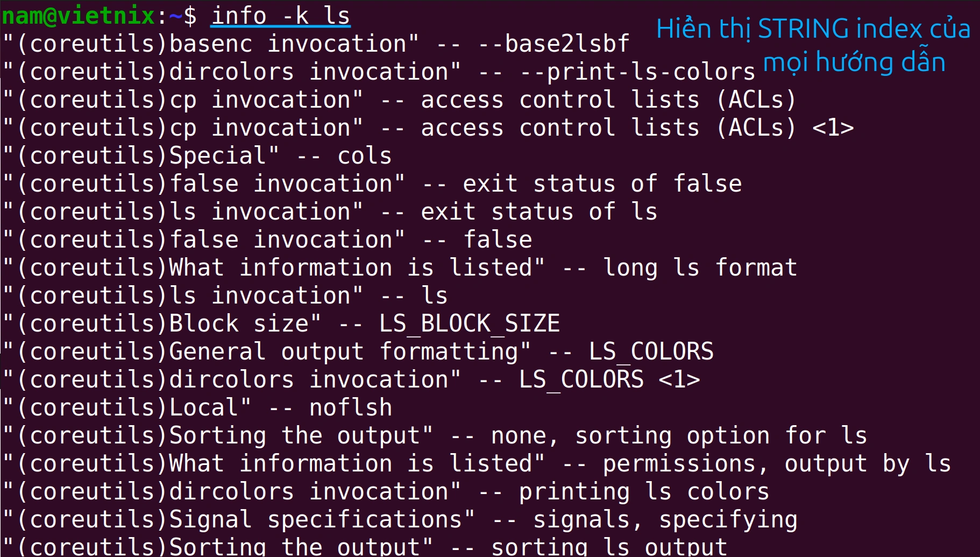Click the "exit status of ls" line
This screenshot has width=980, height=557.
pyautogui.click(x=330, y=211)
